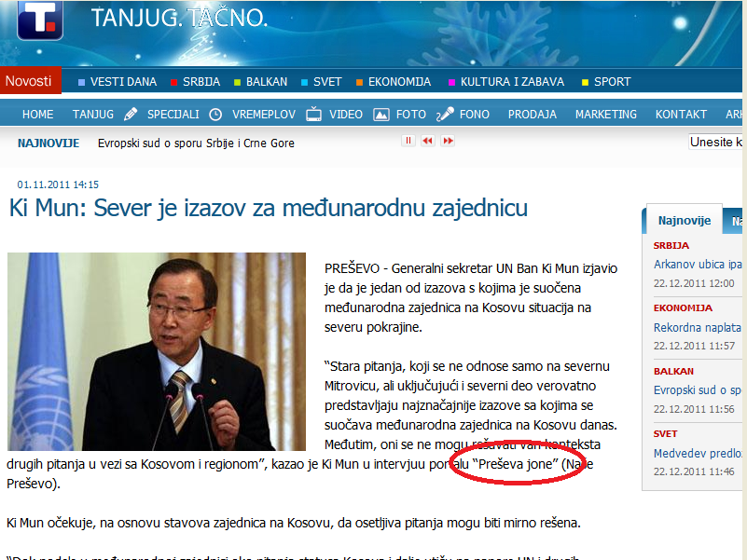Open the Novosti section tab
747x560 pixels.
[x=29, y=81]
